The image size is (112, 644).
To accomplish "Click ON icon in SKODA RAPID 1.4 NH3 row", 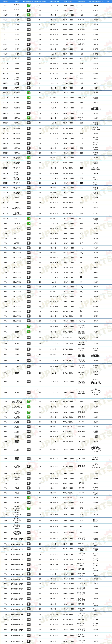I will [x=29, y=197].
